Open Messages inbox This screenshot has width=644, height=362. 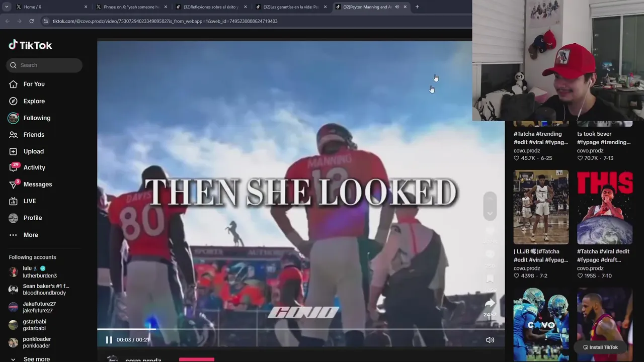[x=31, y=184]
